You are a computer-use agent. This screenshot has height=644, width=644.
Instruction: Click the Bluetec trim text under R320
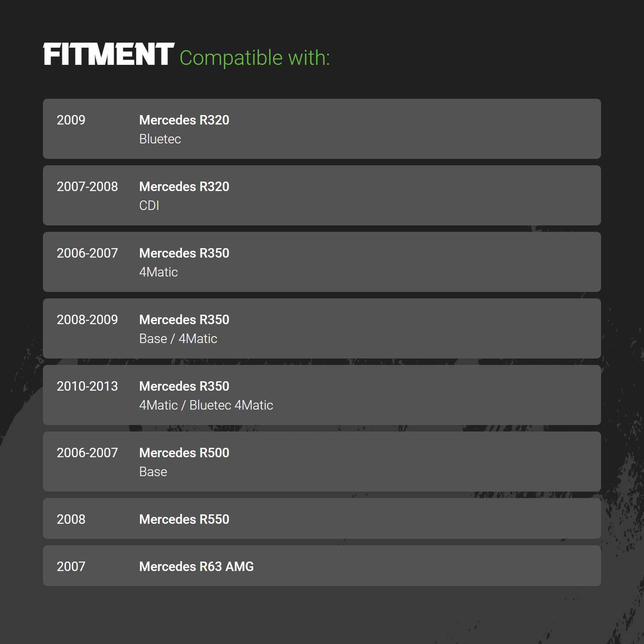(x=160, y=139)
